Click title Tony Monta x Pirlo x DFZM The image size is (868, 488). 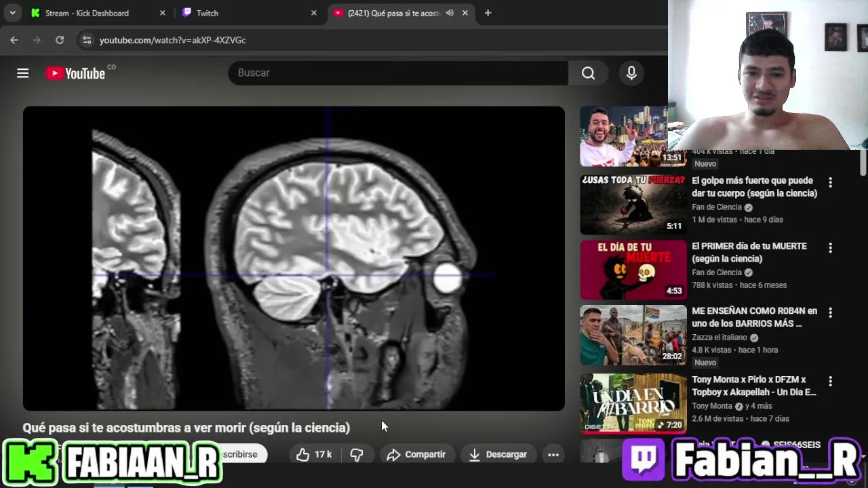(754, 386)
